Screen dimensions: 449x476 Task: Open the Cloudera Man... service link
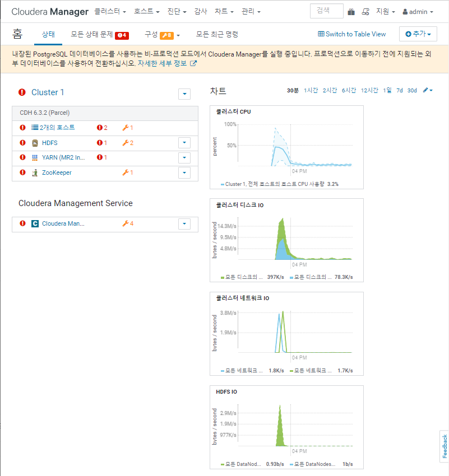(x=63, y=224)
